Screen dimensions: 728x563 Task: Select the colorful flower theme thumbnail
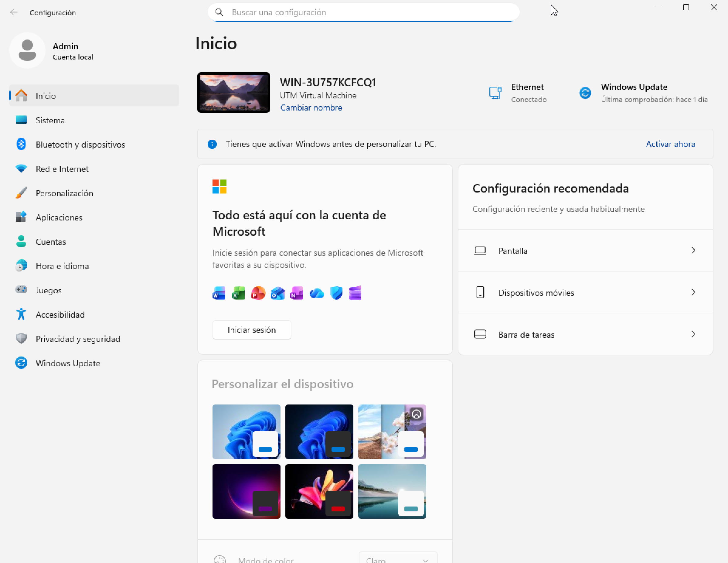tap(319, 491)
